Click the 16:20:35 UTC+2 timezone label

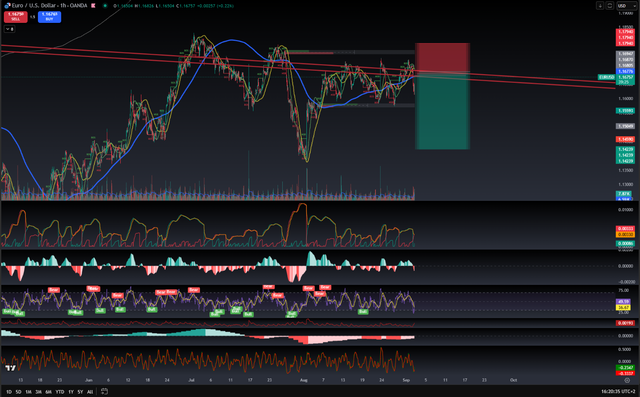[x=618, y=392]
